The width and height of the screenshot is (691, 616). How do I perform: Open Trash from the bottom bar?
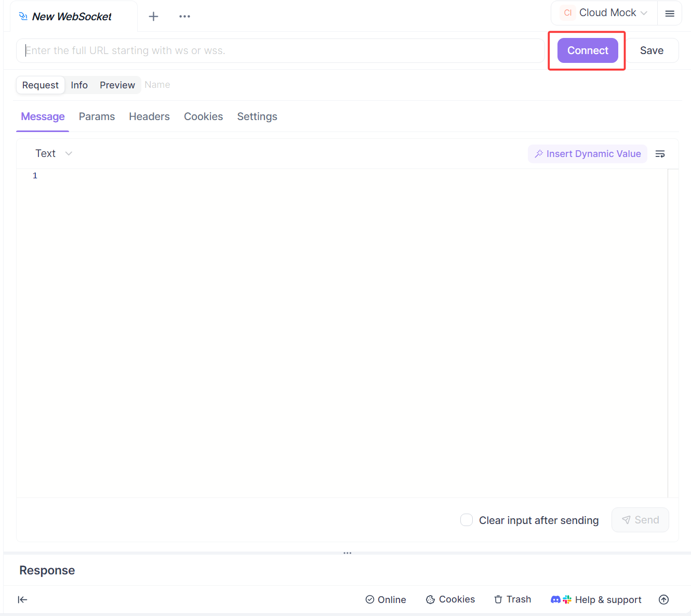click(512, 599)
